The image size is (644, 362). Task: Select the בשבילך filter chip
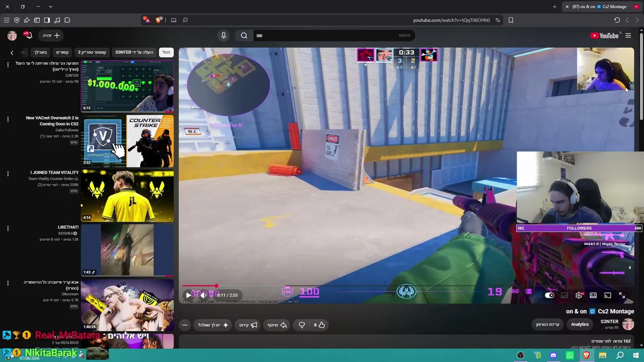(x=40, y=52)
